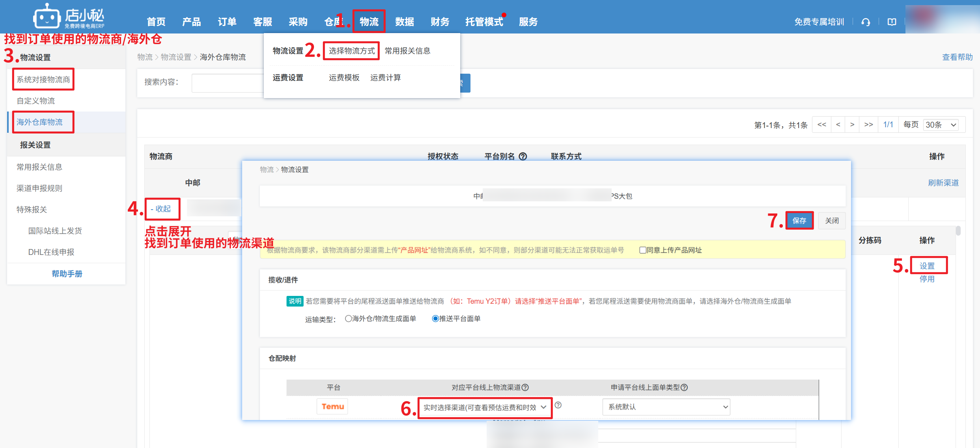This screenshot has height=448, width=980.
Task: Select 选择物流方式 in submenu
Action: click(x=351, y=51)
